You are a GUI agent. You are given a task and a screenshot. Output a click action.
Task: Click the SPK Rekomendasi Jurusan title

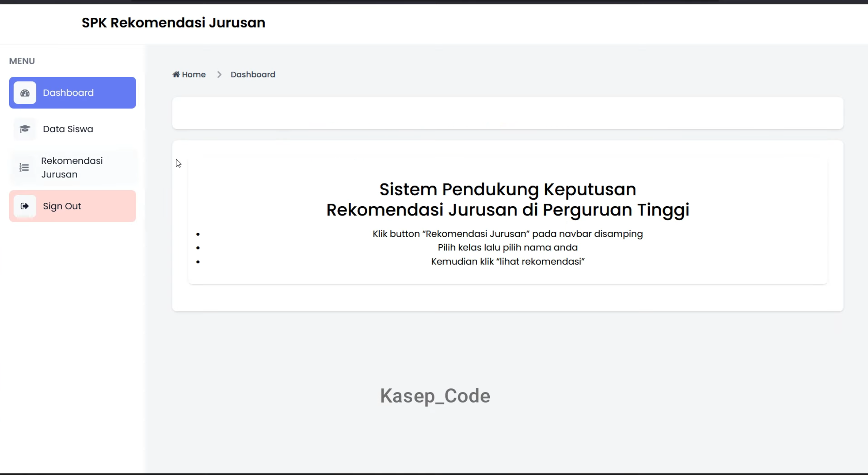173,23
